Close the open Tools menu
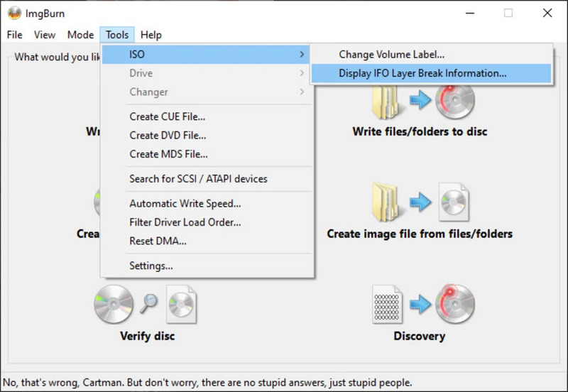This screenshot has height=392, width=568. point(117,35)
